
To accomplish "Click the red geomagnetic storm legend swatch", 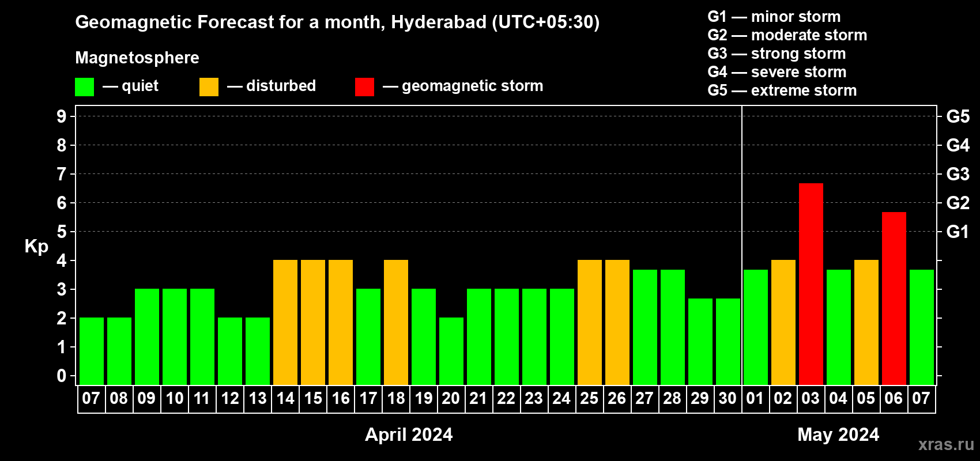I will point(364,87).
